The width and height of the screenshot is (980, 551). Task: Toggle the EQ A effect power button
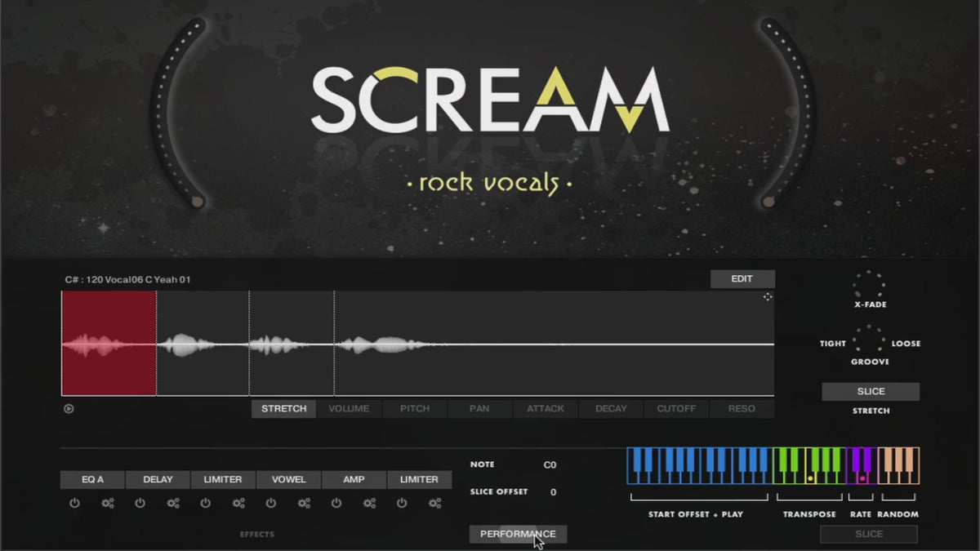[74, 504]
